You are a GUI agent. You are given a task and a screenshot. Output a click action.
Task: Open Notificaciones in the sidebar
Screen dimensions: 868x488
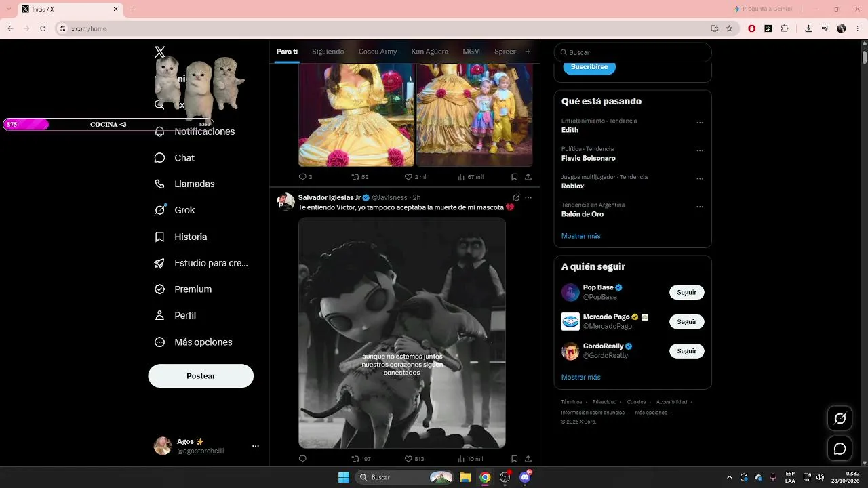pyautogui.click(x=195, y=131)
